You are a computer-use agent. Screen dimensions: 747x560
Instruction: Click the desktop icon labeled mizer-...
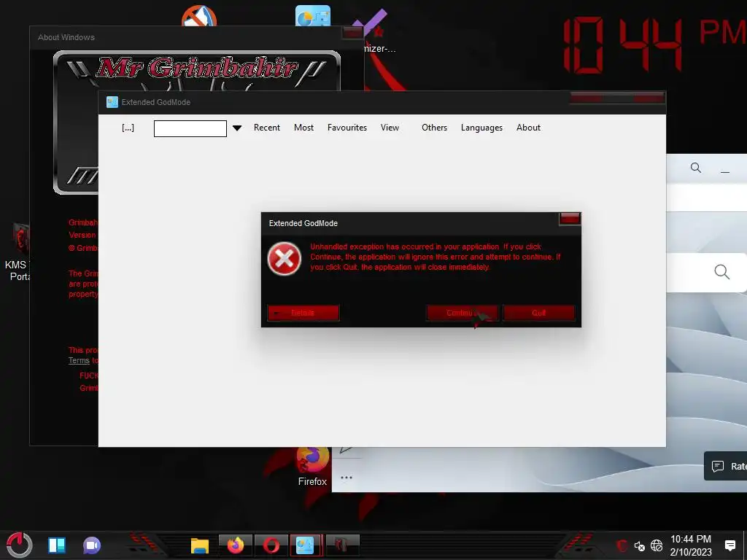click(x=373, y=31)
